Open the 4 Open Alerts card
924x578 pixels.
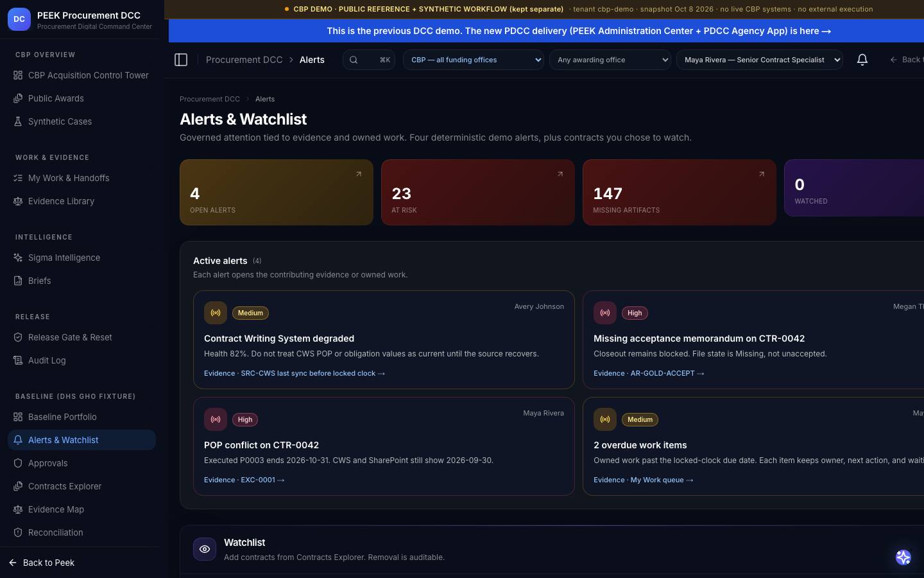tap(277, 192)
